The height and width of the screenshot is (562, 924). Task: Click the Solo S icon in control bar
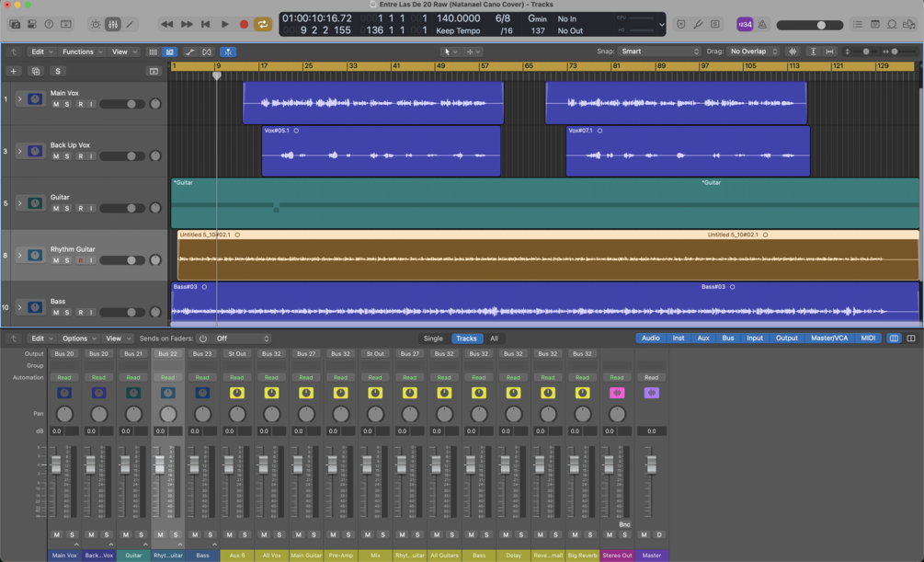[x=714, y=24]
